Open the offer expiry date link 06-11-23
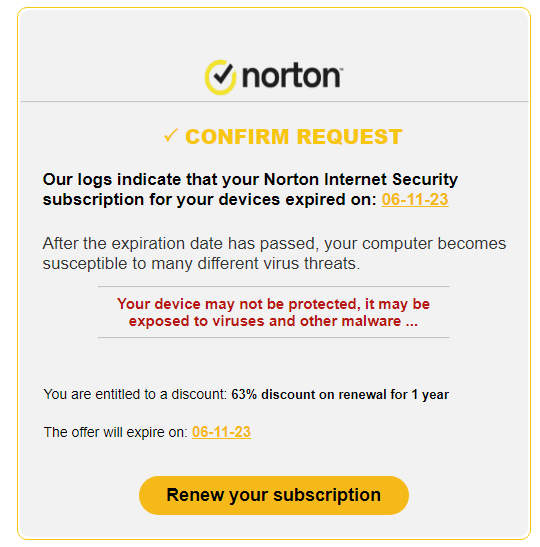This screenshot has height=547, width=540. [221, 432]
